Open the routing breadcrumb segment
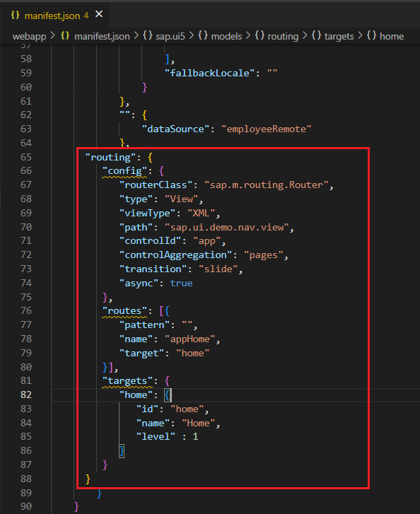 coord(283,36)
